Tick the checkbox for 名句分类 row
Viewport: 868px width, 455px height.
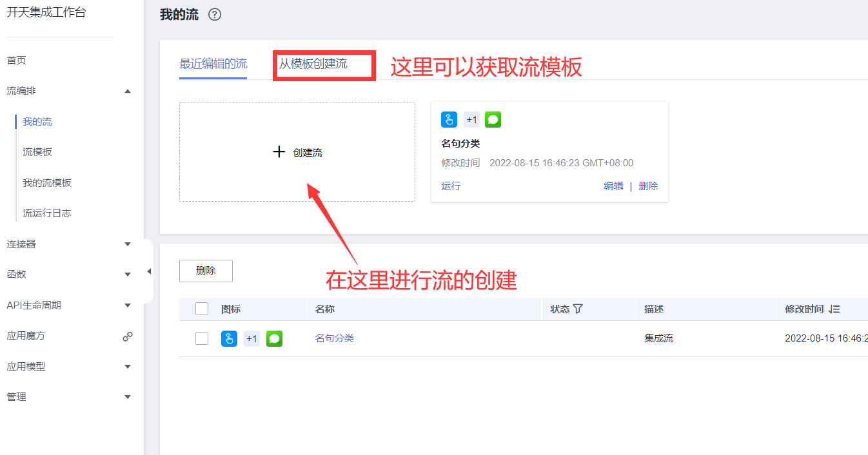202,338
